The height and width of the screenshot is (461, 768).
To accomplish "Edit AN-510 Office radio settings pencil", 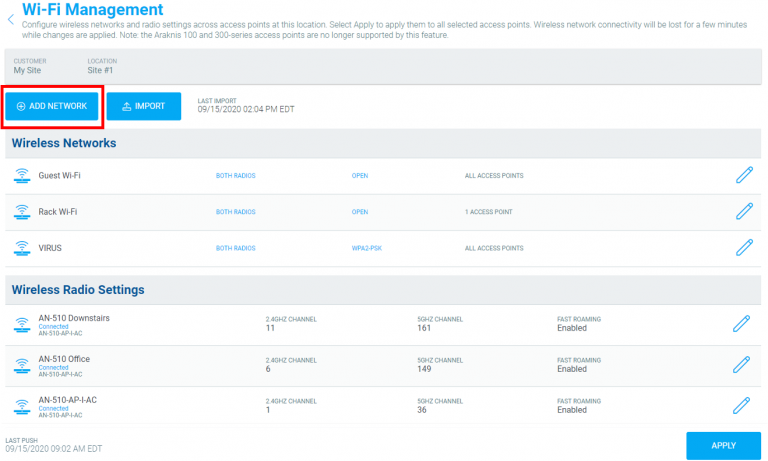I will [741, 364].
